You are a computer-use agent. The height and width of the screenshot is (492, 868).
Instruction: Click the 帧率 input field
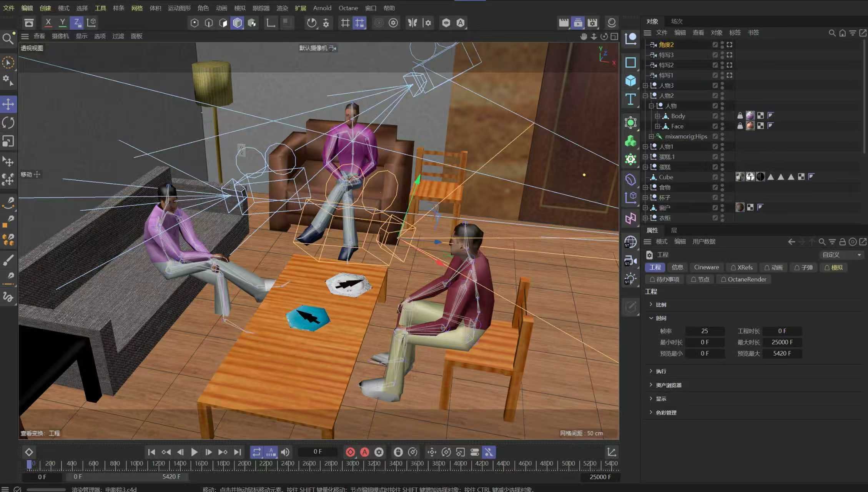tap(704, 331)
